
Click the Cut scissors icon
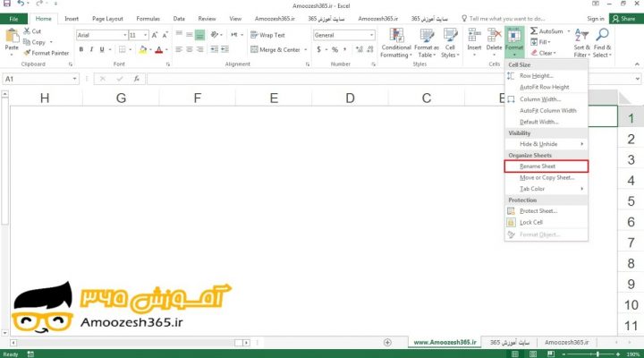tap(27, 31)
